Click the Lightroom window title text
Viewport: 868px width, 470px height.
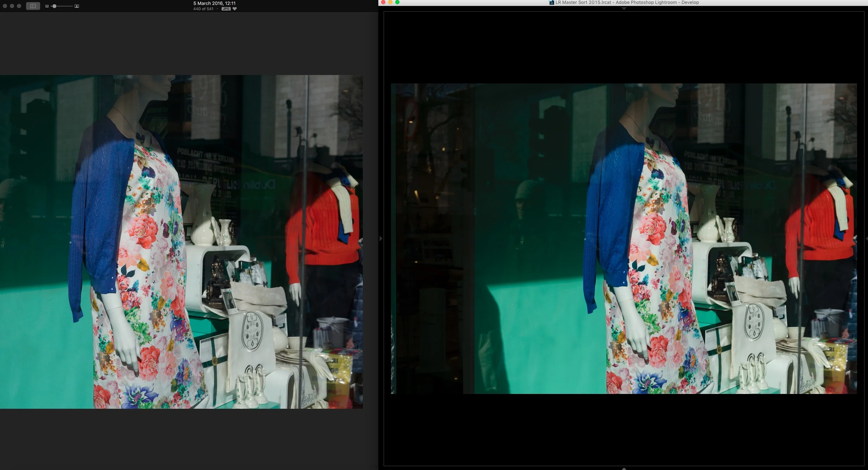627,2
